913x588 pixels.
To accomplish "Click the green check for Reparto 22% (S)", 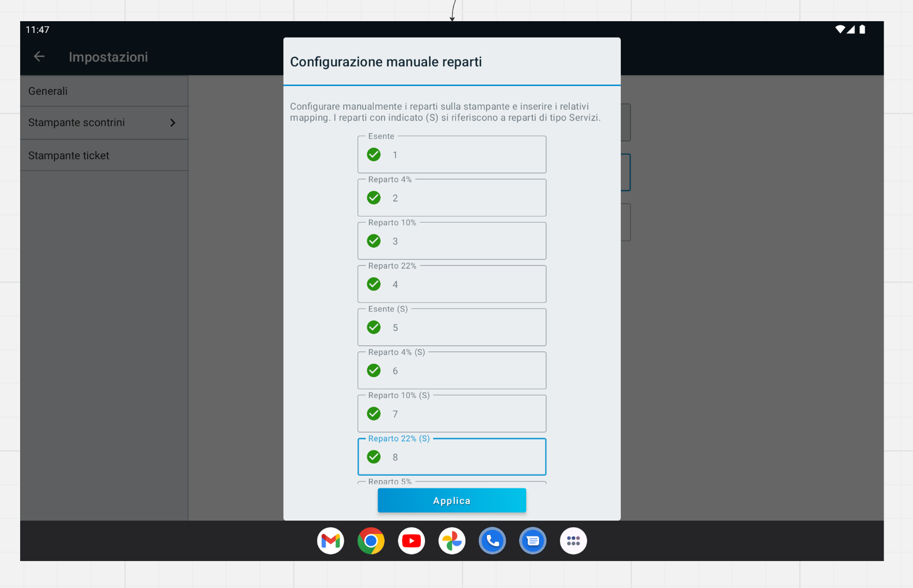I will tap(374, 457).
